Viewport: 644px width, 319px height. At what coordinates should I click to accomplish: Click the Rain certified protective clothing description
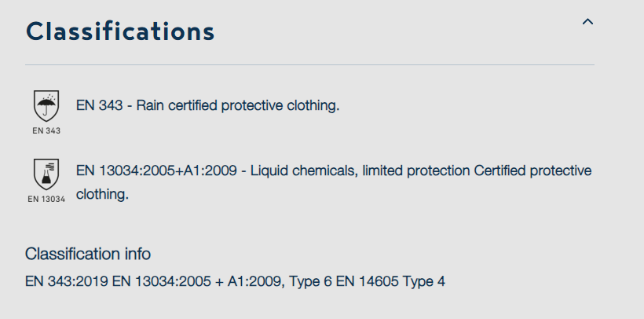[238, 105]
